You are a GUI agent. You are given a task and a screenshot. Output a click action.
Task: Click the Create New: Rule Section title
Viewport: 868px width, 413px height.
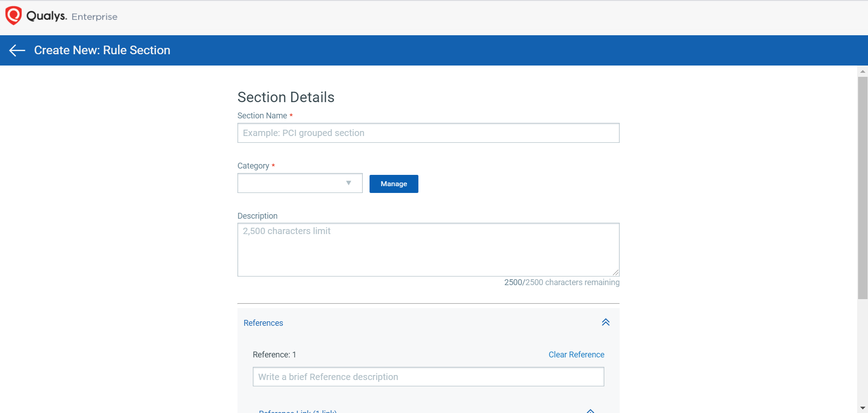(x=102, y=50)
